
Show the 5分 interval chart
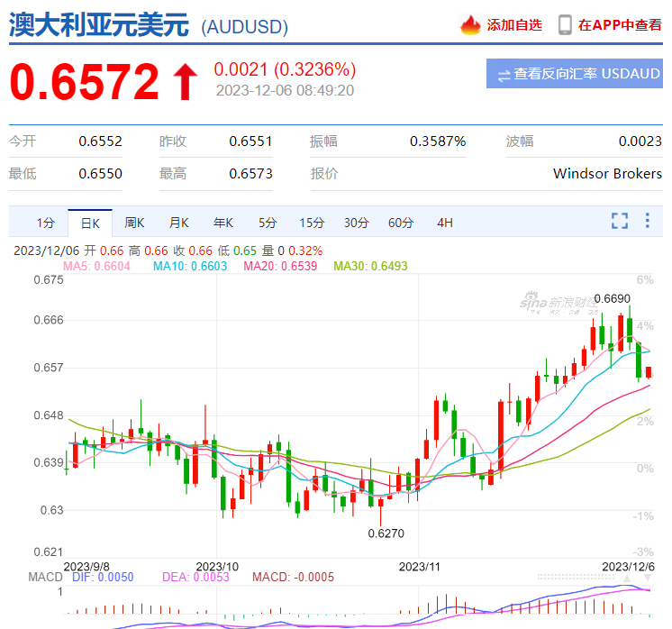pyautogui.click(x=268, y=223)
